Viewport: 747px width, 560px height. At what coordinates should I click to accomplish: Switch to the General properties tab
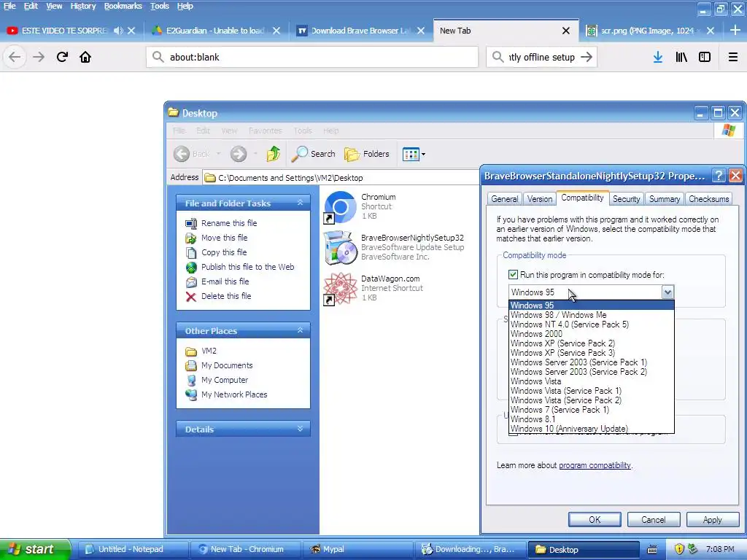[x=505, y=199]
